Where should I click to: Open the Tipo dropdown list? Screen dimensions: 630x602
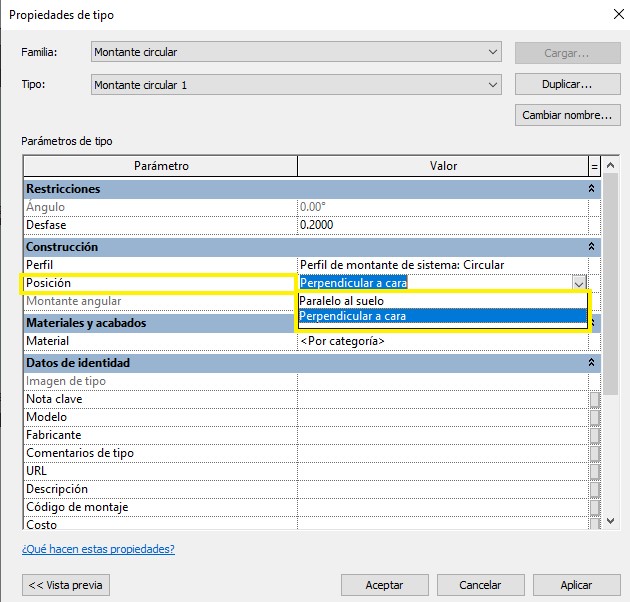click(494, 85)
